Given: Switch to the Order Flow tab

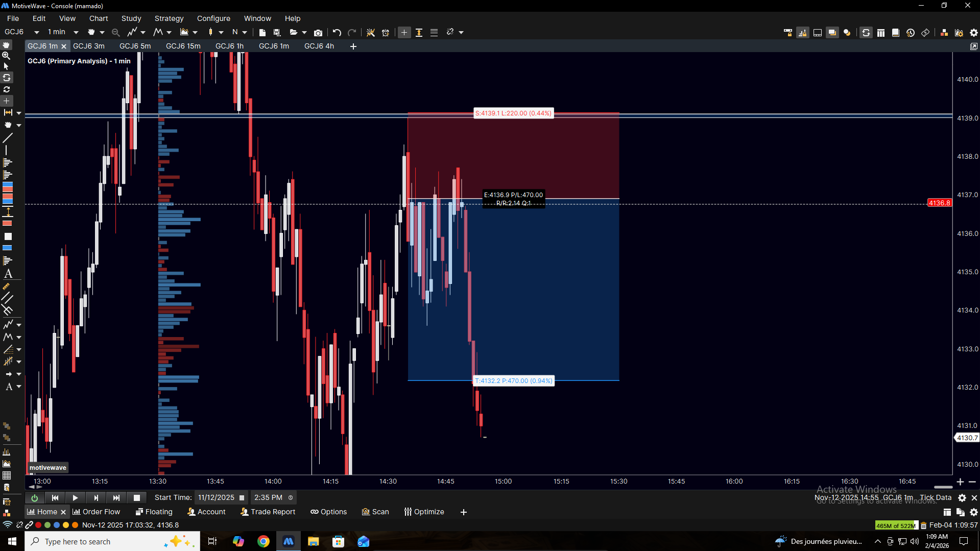Looking at the screenshot, I should (97, 512).
